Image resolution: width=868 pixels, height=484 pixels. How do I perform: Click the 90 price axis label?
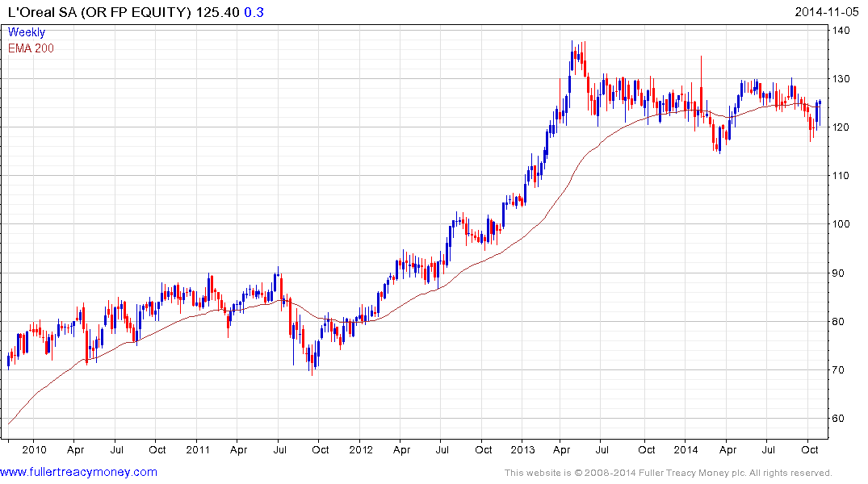[839, 273]
